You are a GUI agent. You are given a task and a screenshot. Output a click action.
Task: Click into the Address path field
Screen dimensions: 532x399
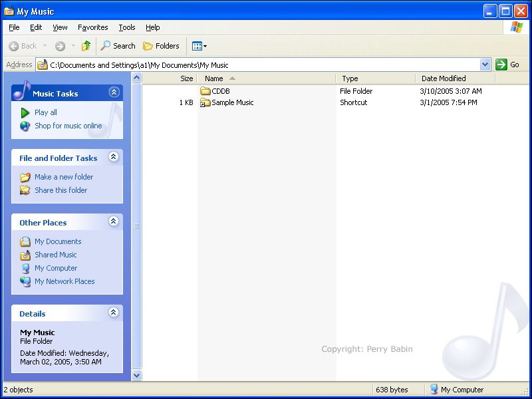(263, 65)
